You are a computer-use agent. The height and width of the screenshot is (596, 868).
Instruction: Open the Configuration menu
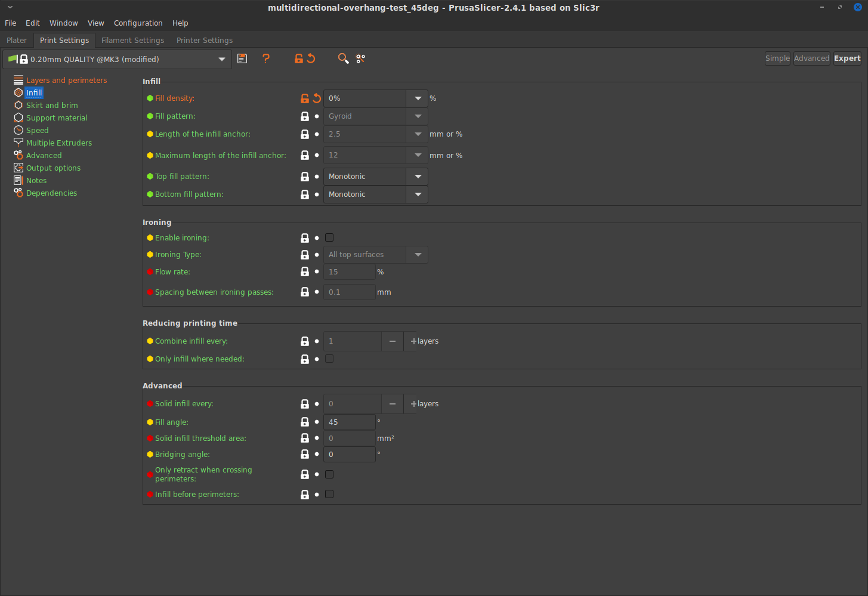[138, 23]
